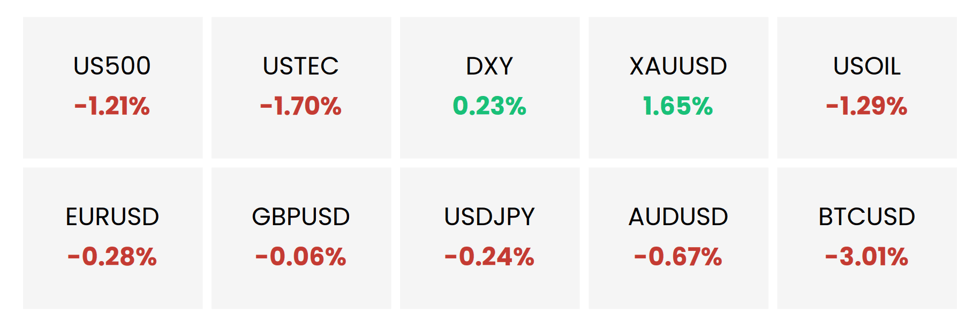This screenshot has height=312, width=980.
Task: Click the green 1.65% XAUUSD value
Action: click(x=678, y=106)
